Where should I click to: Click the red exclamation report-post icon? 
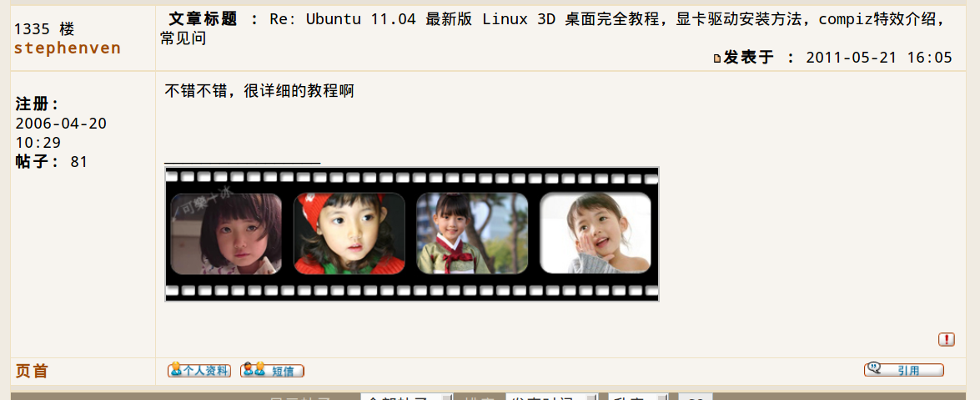pyautogui.click(x=947, y=339)
